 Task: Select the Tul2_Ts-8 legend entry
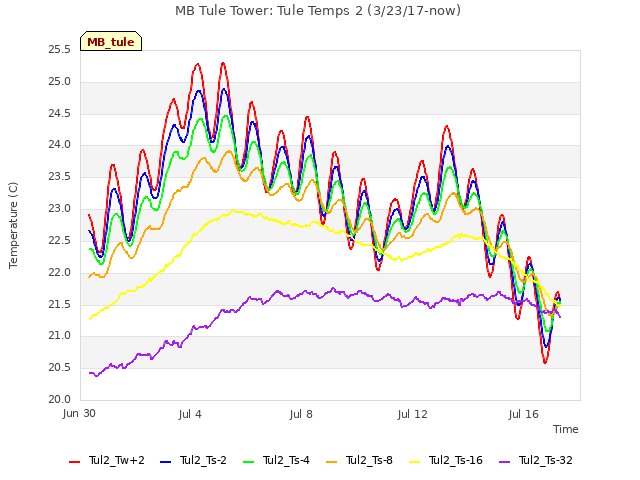359,460
